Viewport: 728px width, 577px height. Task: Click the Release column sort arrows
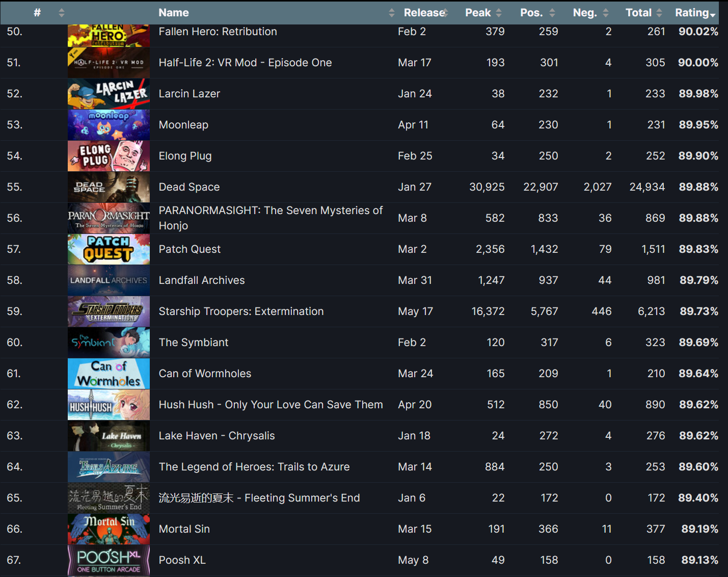[x=445, y=13]
